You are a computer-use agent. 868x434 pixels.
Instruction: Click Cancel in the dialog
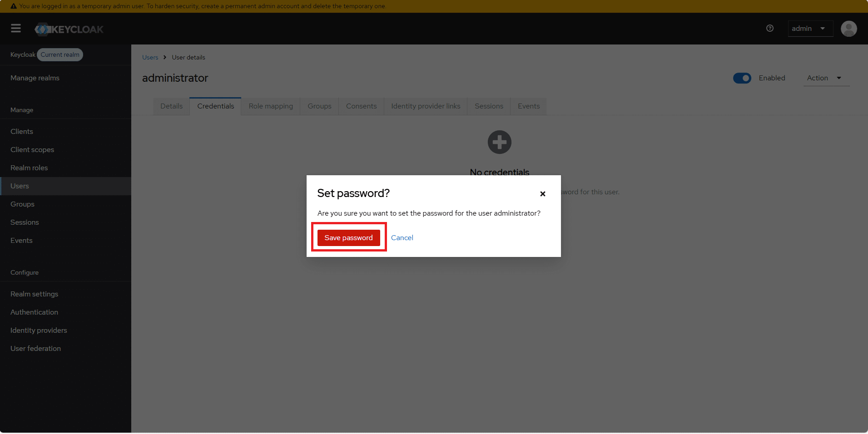click(402, 238)
